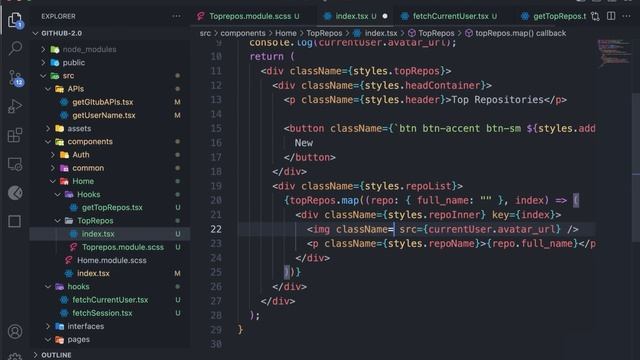Open fetchCurrentUser.tsx in explorer
This screenshot has height=360, width=640.
(x=110, y=300)
